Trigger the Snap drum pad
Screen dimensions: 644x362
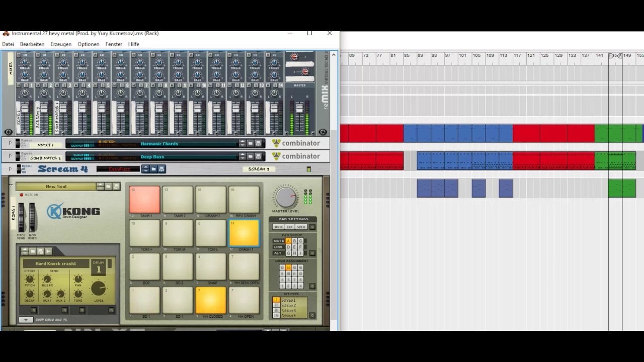[211, 267]
